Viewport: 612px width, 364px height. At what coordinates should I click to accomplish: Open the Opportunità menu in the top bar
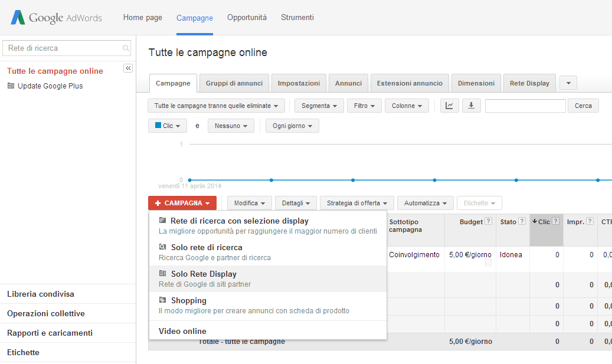[x=247, y=18]
